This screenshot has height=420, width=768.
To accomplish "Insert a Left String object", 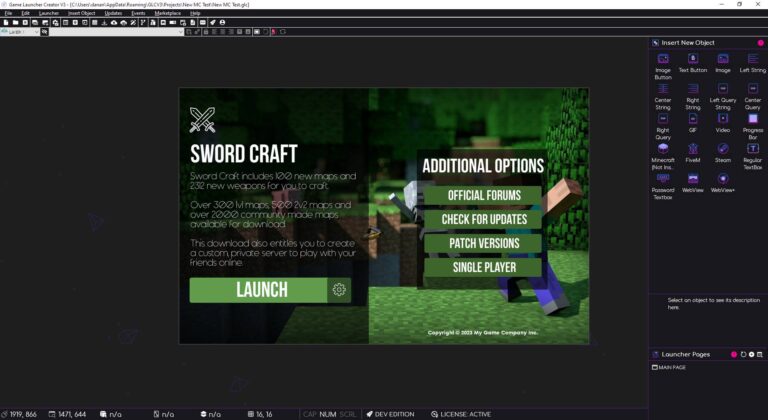I will point(752,63).
